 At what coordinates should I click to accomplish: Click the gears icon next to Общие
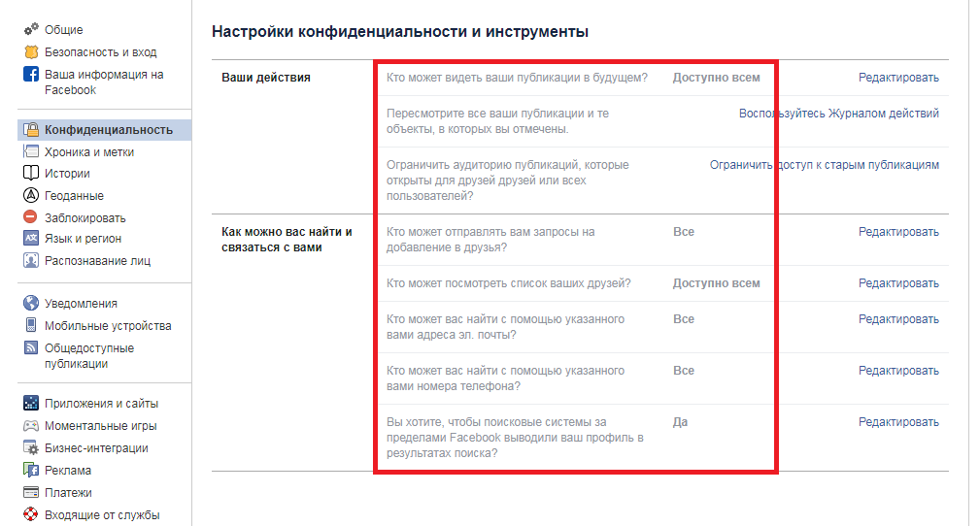tap(31, 29)
